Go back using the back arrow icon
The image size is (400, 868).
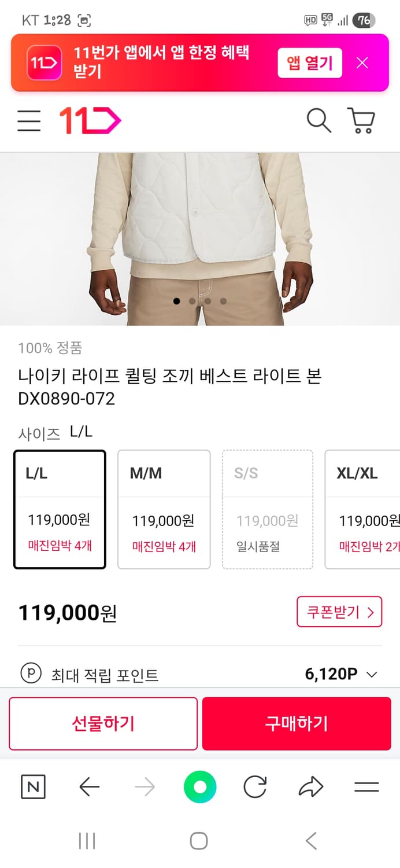point(88,786)
